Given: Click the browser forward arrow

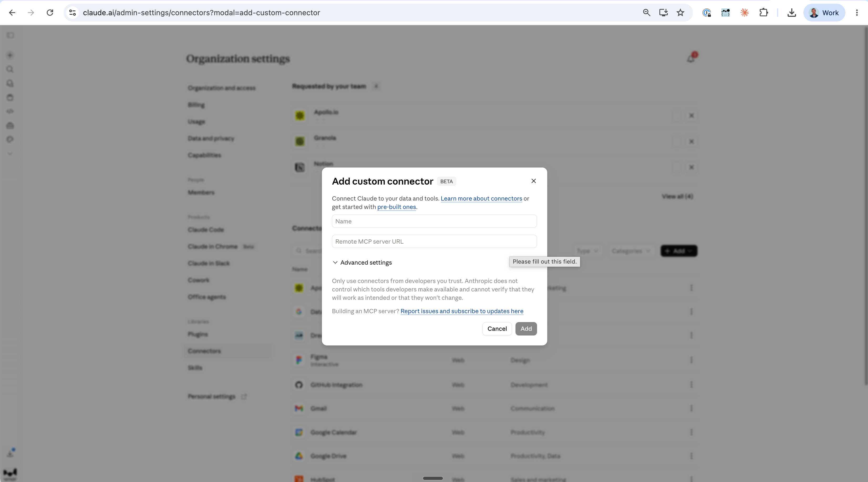Looking at the screenshot, I should tap(31, 13).
